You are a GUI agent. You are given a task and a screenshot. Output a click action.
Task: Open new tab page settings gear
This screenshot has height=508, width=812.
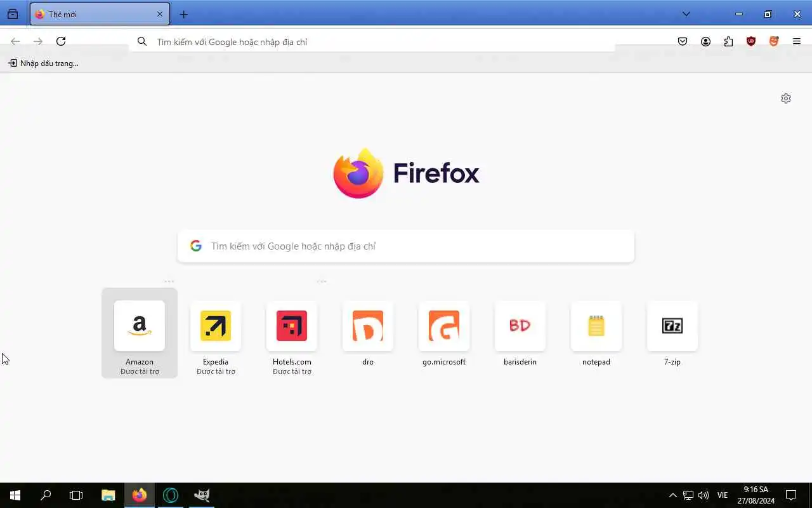(x=786, y=98)
